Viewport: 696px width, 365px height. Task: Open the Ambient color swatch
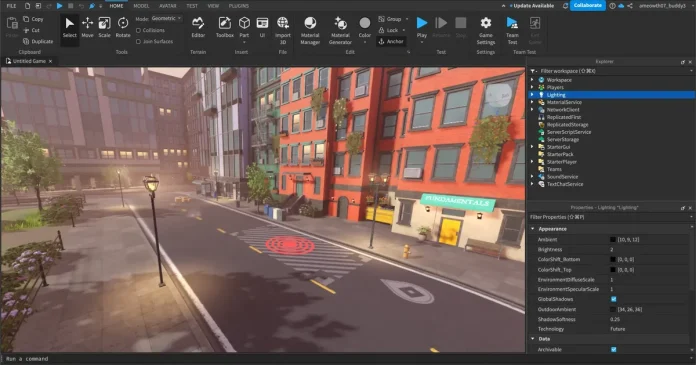pyautogui.click(x=613, y=240)
